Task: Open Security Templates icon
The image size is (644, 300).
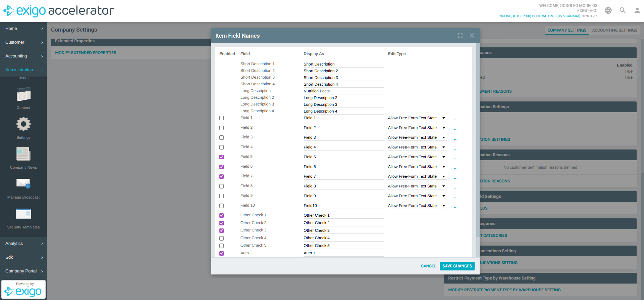Action: click(x=23, y=214)
